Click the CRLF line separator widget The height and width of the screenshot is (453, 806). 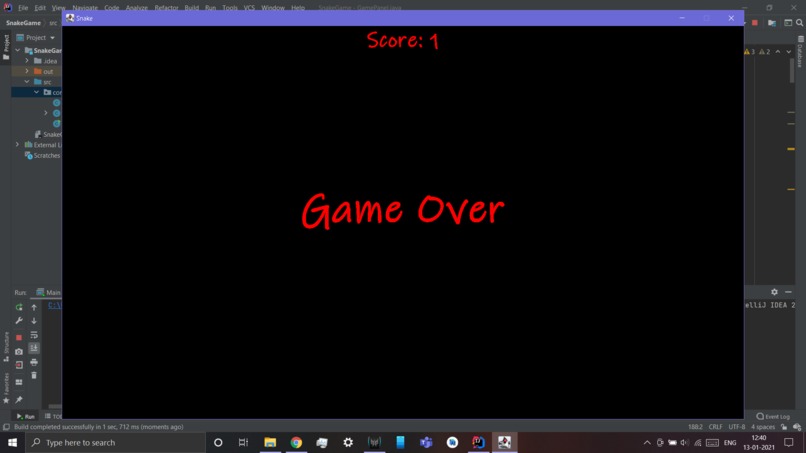click(x=716, y=427)
